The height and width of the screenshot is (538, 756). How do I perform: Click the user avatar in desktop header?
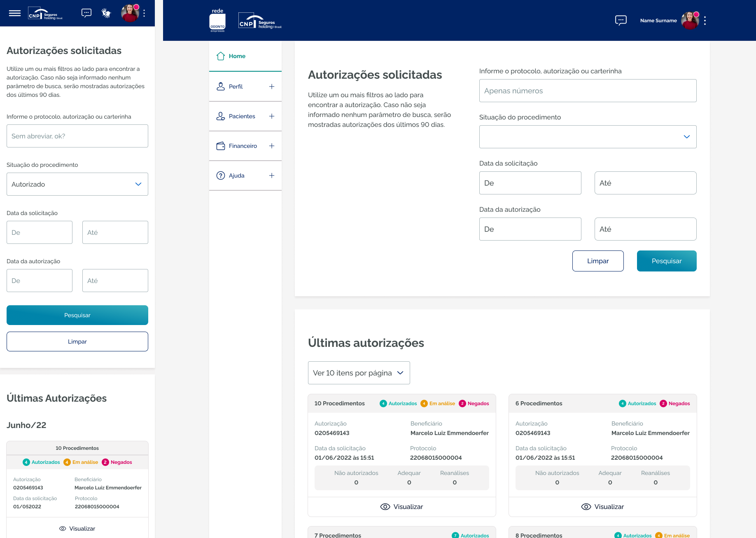[x=690, y=21]
